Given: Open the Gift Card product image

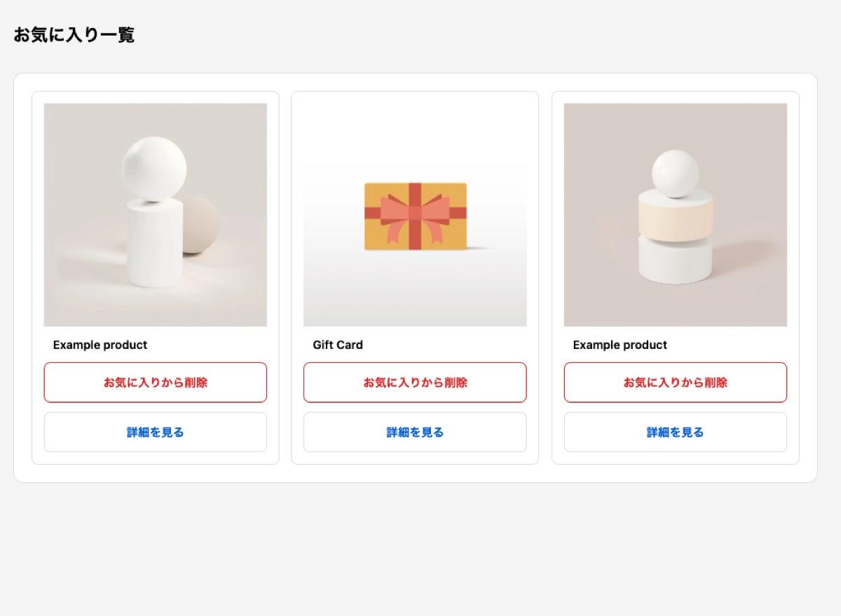Looking at the screenshot, I should (x=415, y=214).
